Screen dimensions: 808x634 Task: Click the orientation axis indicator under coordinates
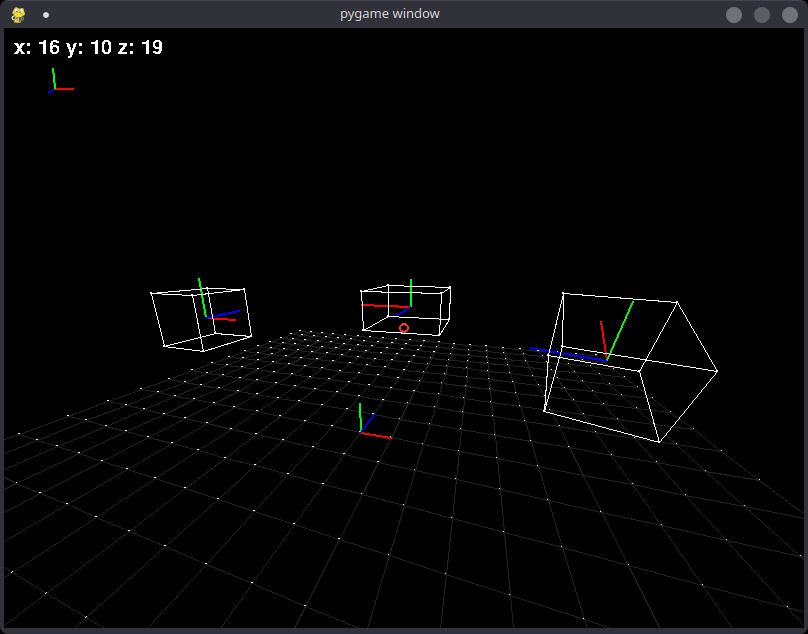coord(61,81)
